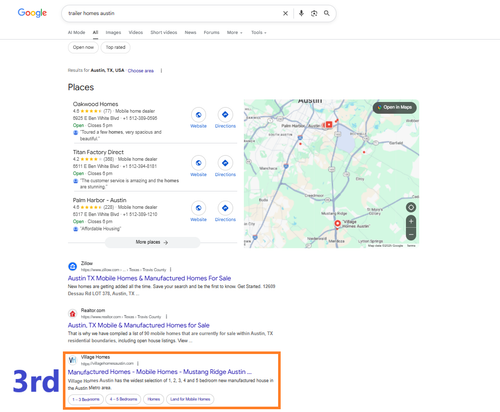The width and height of the screenshot is (500, 412).
Task: Expand the Tools dropdown
Action: click(259, 32)
